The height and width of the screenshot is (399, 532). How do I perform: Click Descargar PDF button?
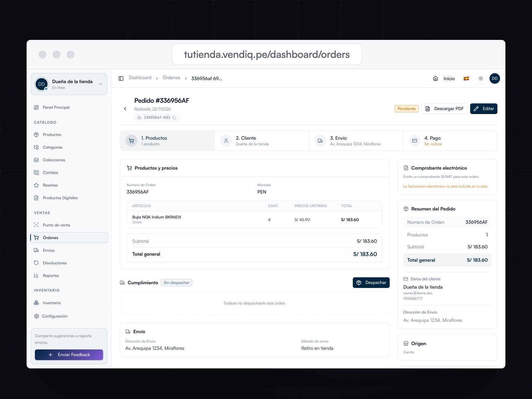[445, 109]
